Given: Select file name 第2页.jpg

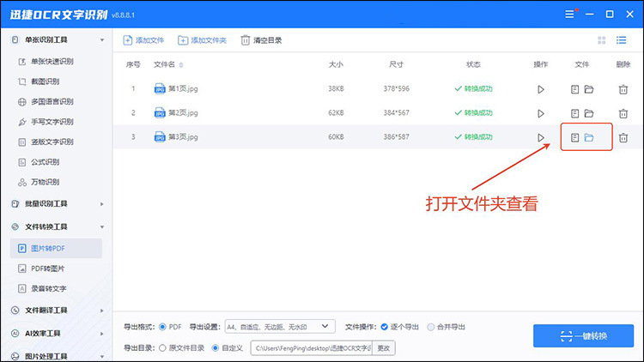Looking at the screenshot, I should click(x=183, y=113).
